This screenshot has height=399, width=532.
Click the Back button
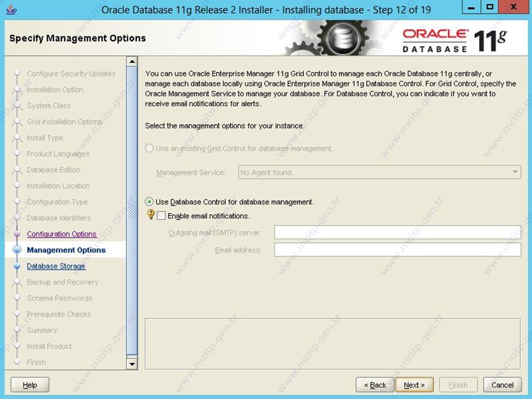(375, 385)
